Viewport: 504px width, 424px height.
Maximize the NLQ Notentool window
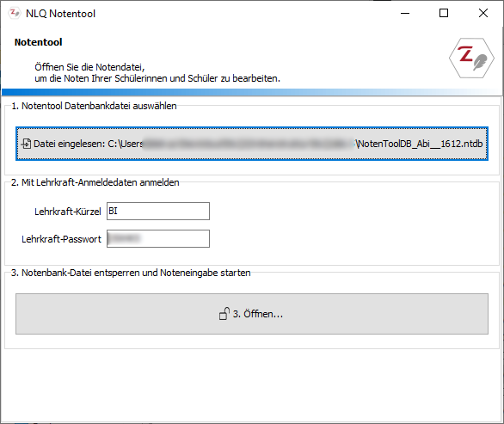point(444,13)
